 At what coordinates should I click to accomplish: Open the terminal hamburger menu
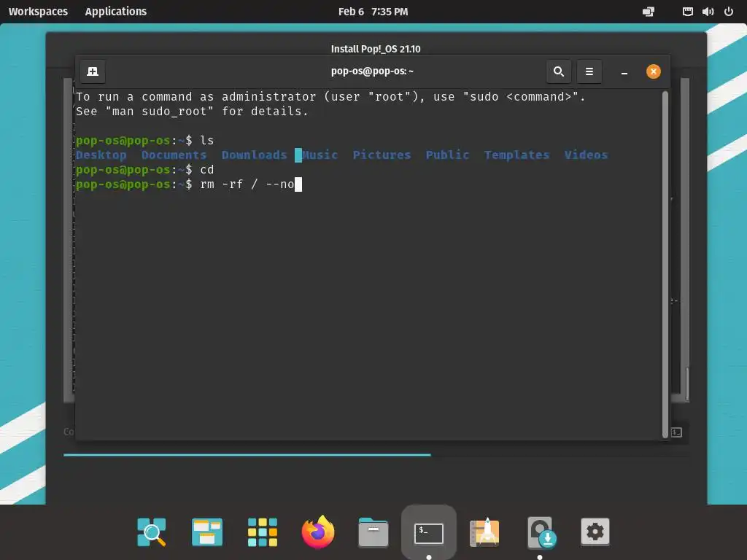589,71
